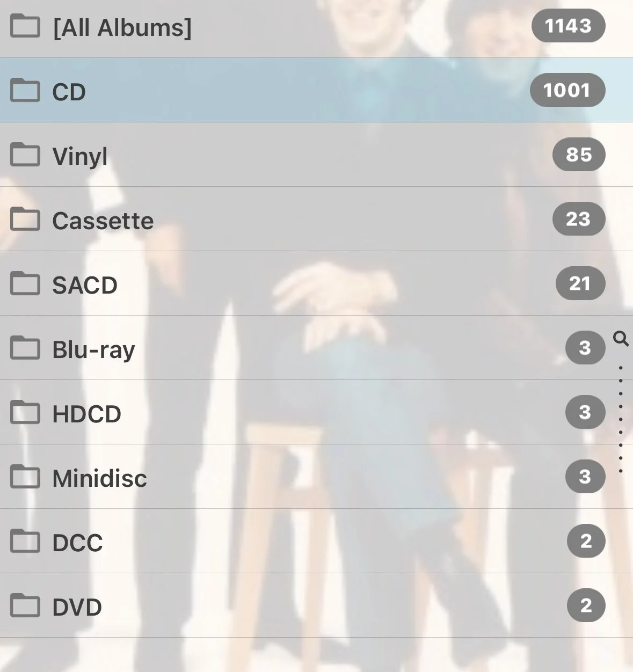Choose the DCC folder icon
This screenshot has height=672, width=633.
pos(25,541)
